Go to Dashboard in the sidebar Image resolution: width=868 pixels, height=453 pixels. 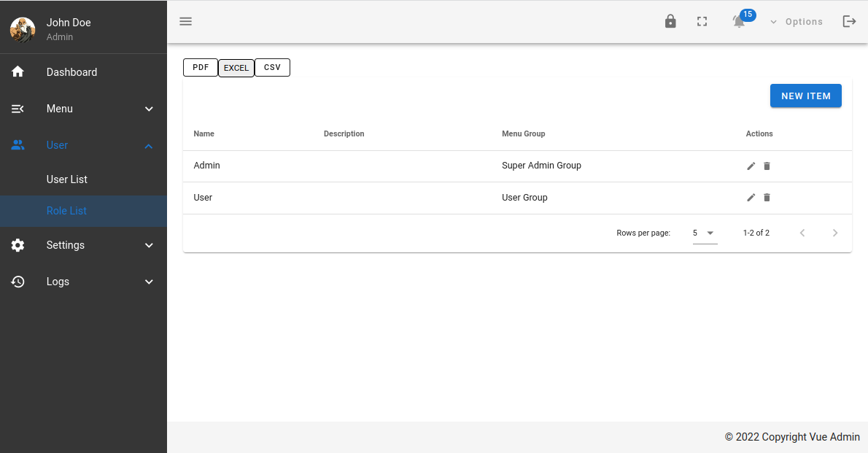pyautogui.click(x=71, y=72)
